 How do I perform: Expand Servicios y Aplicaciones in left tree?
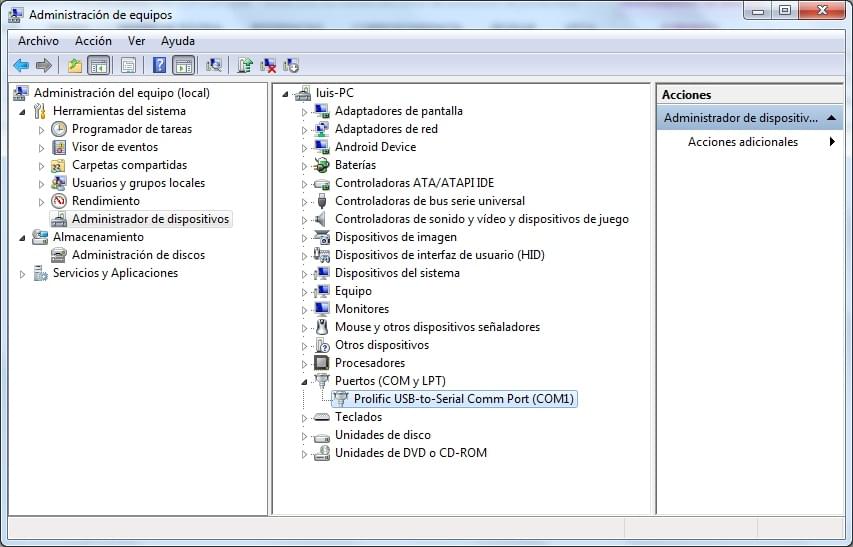point(23,273)
